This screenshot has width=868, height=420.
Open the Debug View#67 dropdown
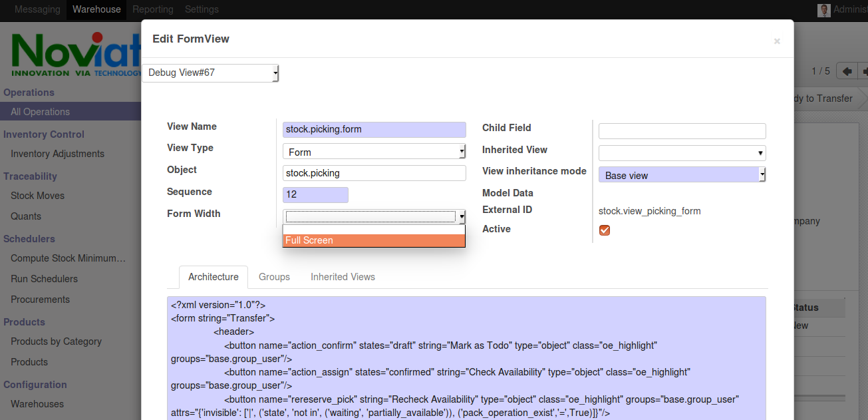[x=210, y=73]
